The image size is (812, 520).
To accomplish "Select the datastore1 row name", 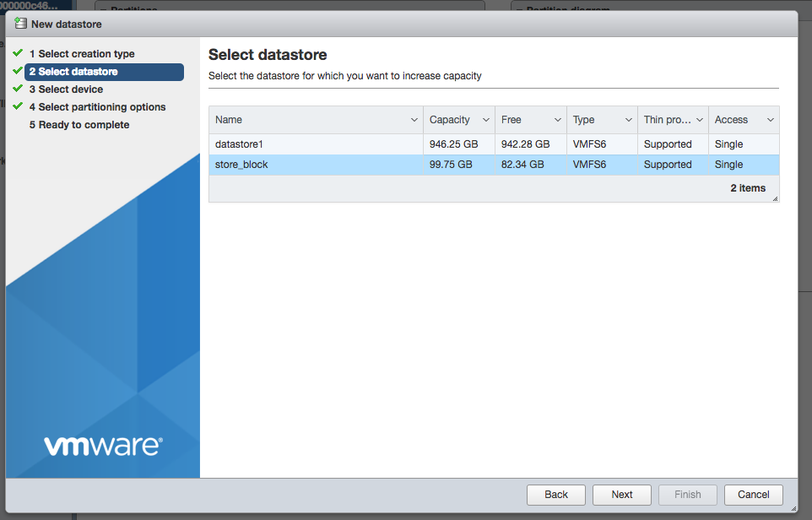I will (239, 144).
